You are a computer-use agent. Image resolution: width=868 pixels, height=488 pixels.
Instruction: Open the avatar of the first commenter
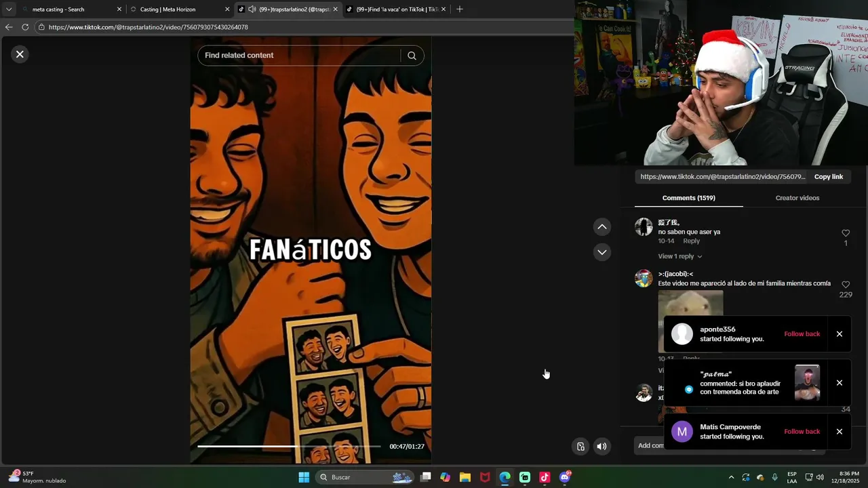point(644,227)
